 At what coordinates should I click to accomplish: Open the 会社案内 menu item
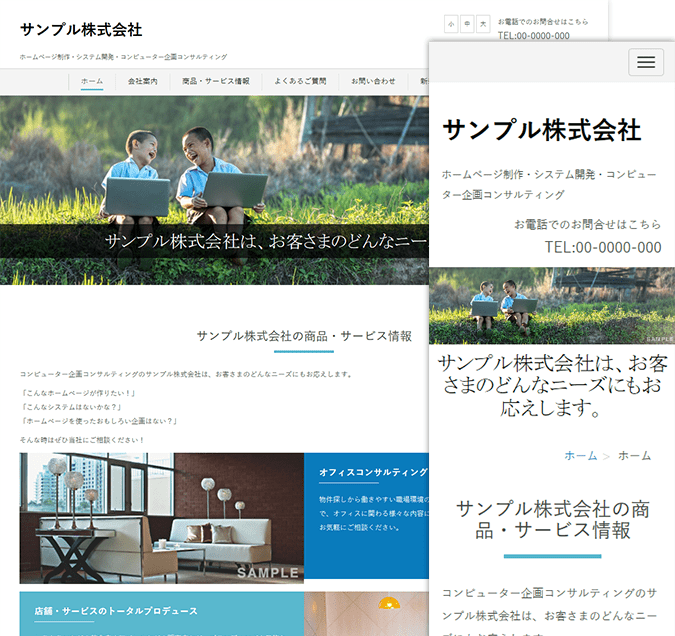(142, 81)
